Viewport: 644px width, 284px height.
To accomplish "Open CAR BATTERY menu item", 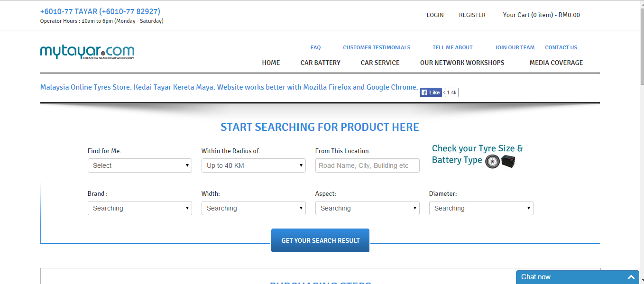I will (x=321, y=63).
